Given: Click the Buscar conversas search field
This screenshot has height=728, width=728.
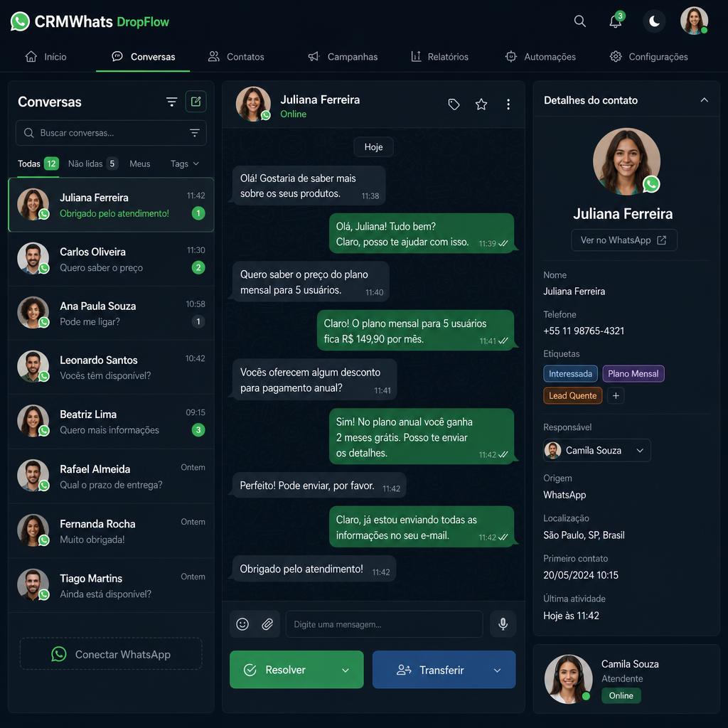Looking at the screenshot, I should (x=111, y=133).
